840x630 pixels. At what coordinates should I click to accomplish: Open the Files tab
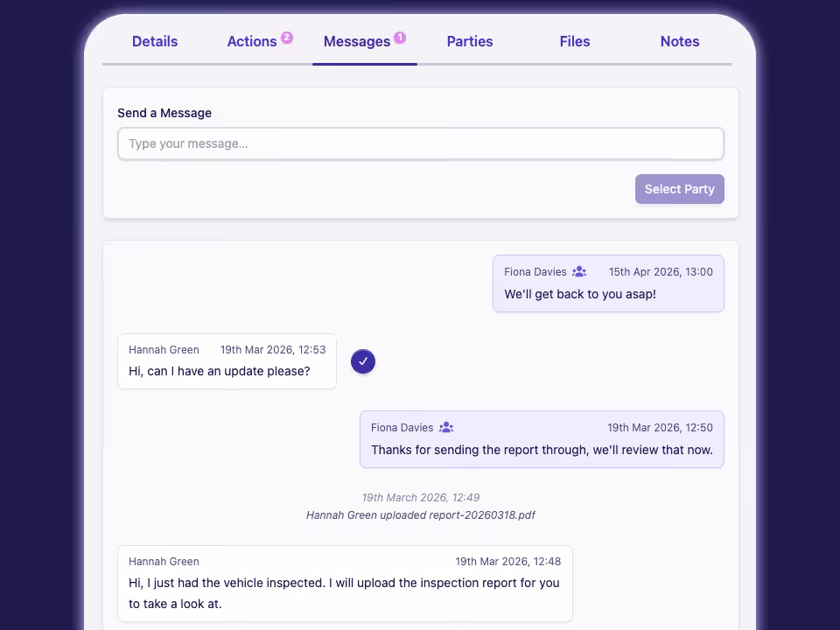pyautogui.click(x=575, y=41)
